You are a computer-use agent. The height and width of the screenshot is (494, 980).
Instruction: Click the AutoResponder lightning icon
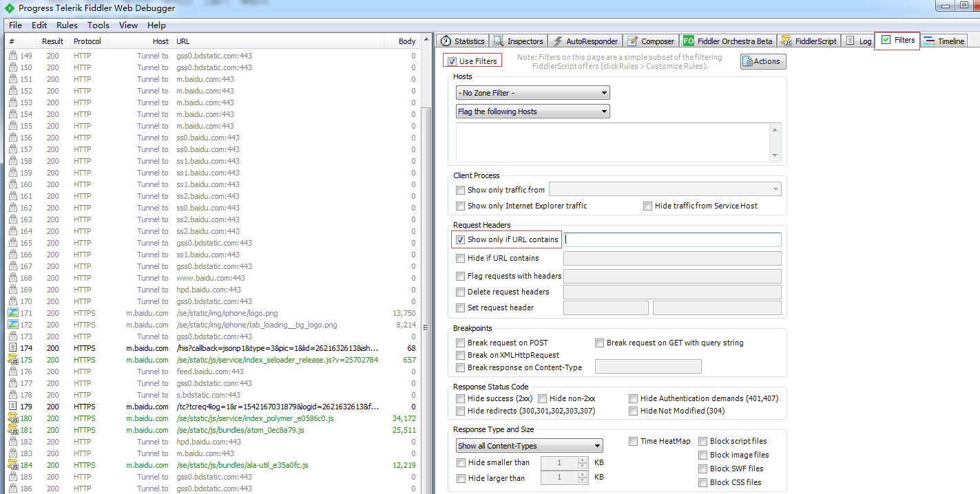coord(559,41)
